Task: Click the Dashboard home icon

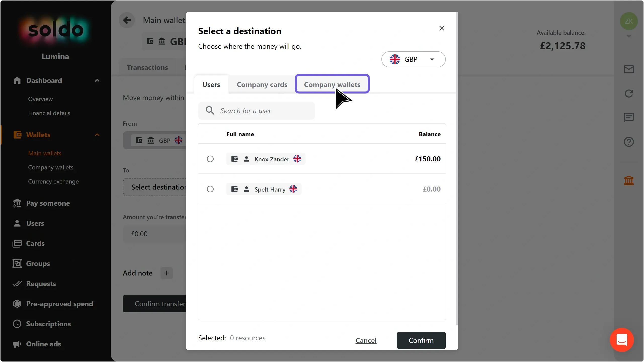Action: coord(17,80)
